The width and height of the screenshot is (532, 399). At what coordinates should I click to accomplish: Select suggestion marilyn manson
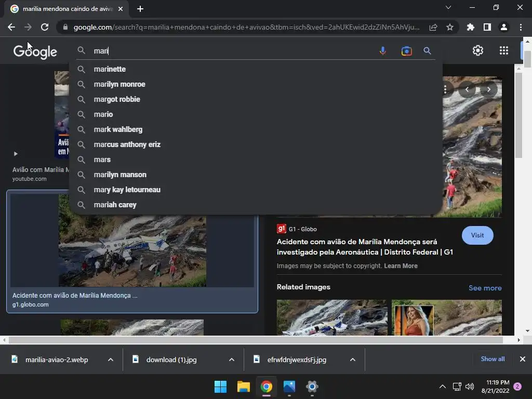tap(256, 175)
